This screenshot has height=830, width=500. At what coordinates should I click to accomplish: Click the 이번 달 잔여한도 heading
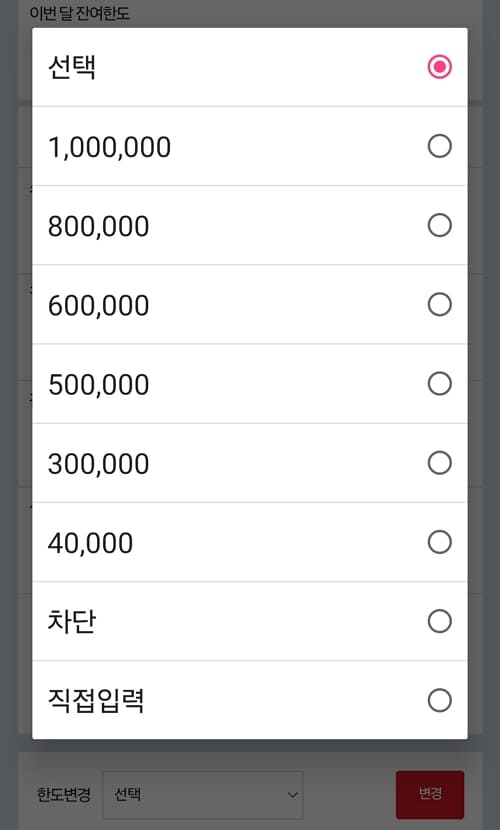tap(79, 13)
